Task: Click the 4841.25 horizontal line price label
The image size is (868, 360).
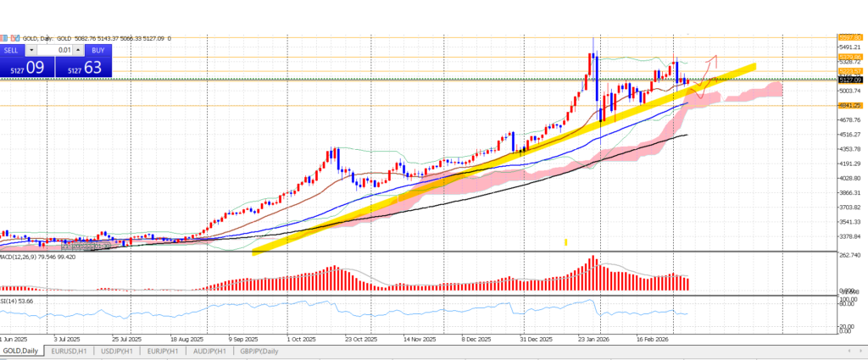Action: tap(850, 106)
